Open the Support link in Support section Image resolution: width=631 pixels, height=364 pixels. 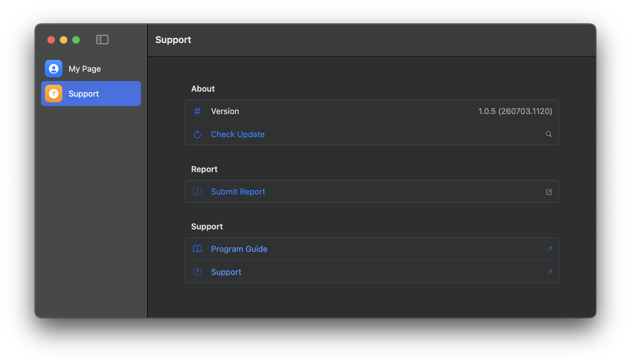[x=226, y=272]
